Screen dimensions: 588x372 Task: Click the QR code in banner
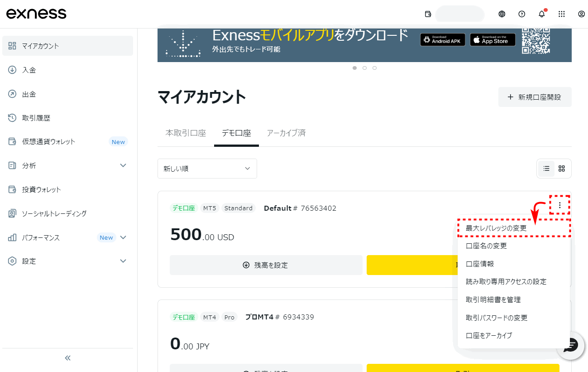point(536,40)
